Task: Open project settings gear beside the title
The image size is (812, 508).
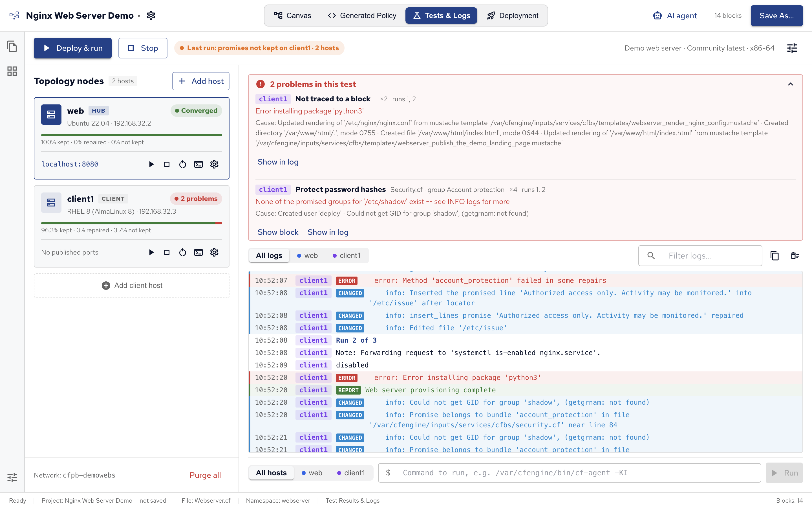Action: pos(151,16)
